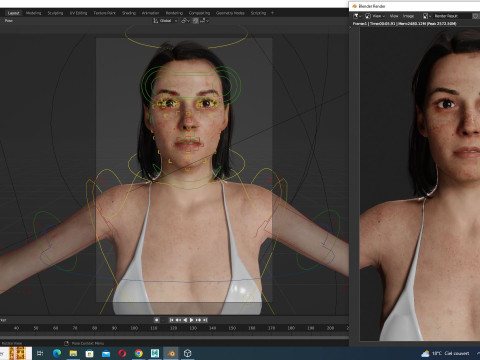The image size is (480, 360).
Task: Click frame 150 on the timeline
Action: click(232, 328)
